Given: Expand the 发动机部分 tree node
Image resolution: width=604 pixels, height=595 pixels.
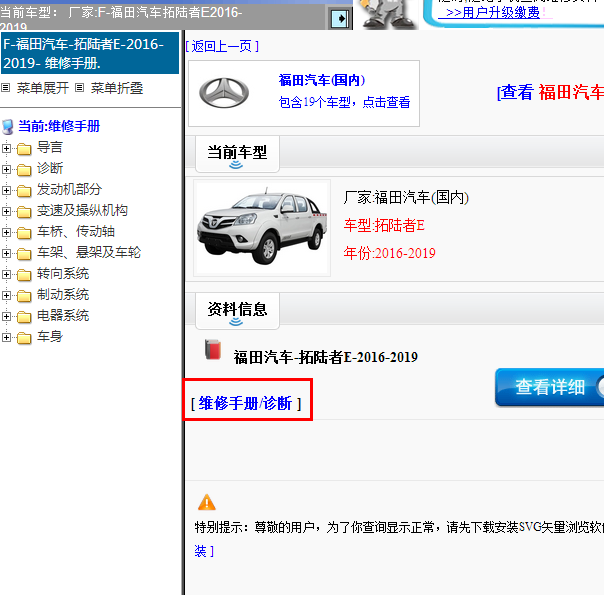Looking at the screenshot, I should [6, 190].
